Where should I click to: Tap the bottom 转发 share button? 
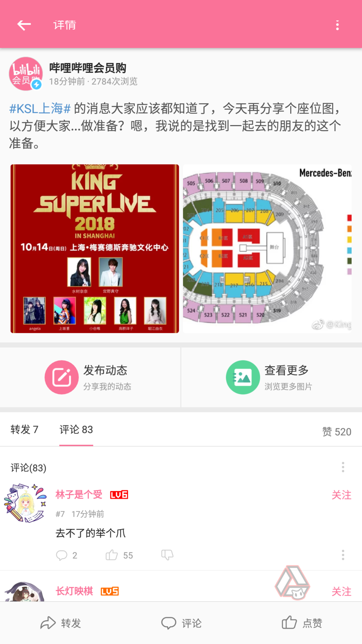pos(61,623)
